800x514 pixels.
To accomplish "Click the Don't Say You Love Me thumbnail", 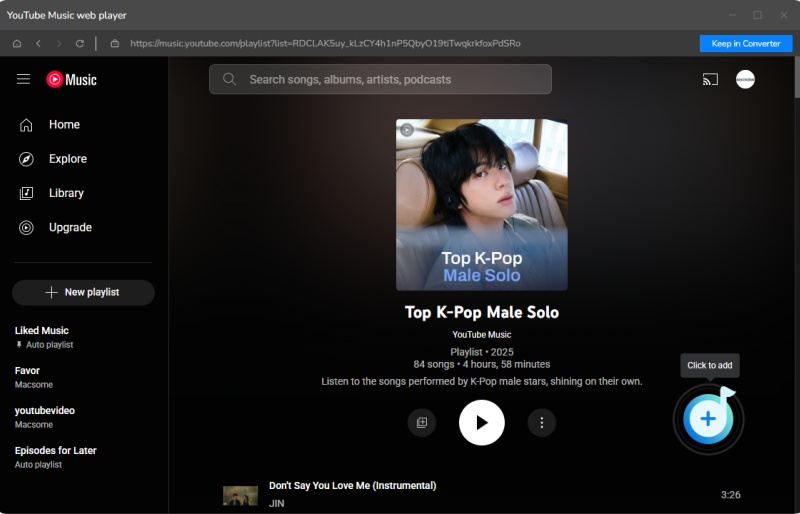I will click(x=240, y=495).
